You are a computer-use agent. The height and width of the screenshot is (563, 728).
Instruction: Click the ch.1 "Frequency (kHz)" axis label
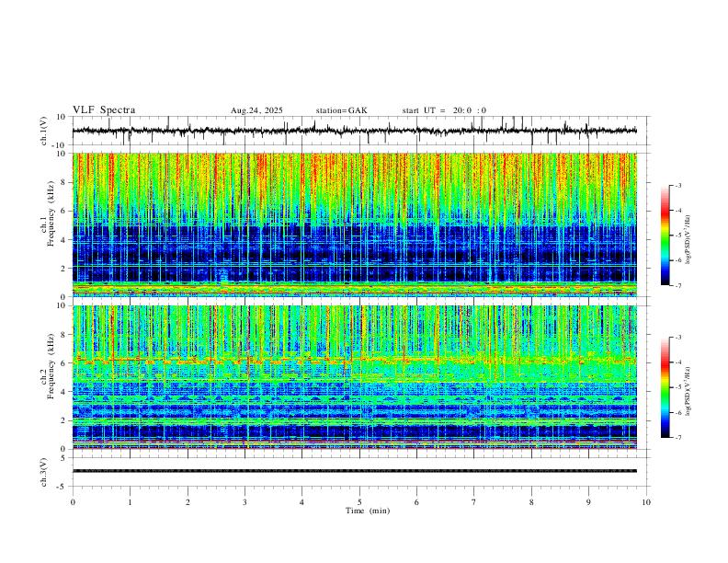click(51, 215)
